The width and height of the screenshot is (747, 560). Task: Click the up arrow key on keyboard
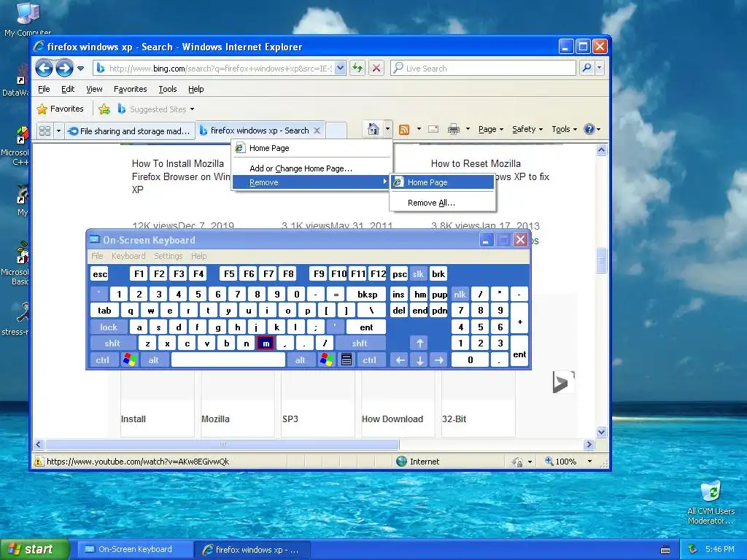pos(419,343)
